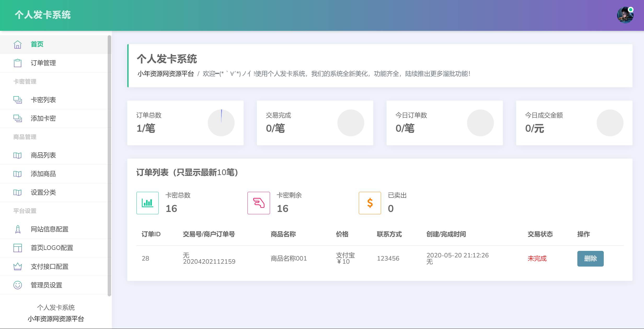
Task: Click the 设置分类 open-book icon
Action: pyautogui.click(x=17, y=192)
